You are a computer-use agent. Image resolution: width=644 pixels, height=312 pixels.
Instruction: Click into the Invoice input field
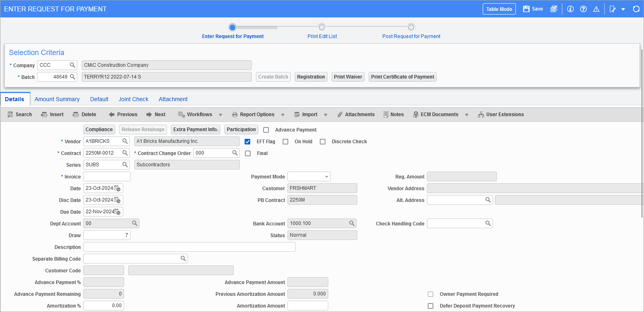107,176
